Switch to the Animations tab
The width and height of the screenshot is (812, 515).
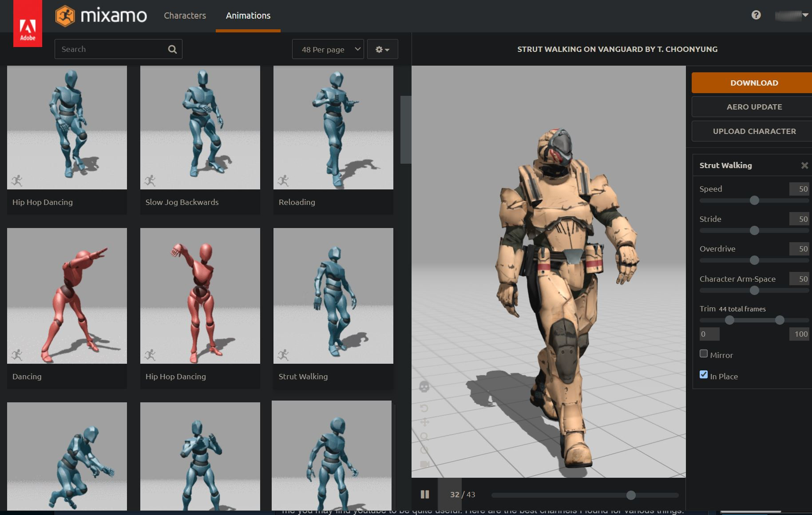248,16
